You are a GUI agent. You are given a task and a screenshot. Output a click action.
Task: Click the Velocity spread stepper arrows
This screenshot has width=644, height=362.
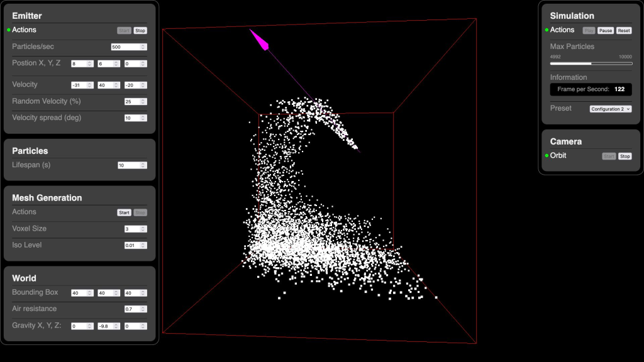point(143,118)
